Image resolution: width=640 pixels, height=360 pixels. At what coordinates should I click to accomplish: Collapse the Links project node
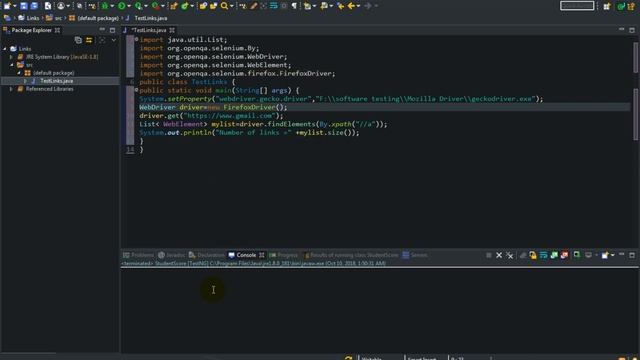point(5,49)
